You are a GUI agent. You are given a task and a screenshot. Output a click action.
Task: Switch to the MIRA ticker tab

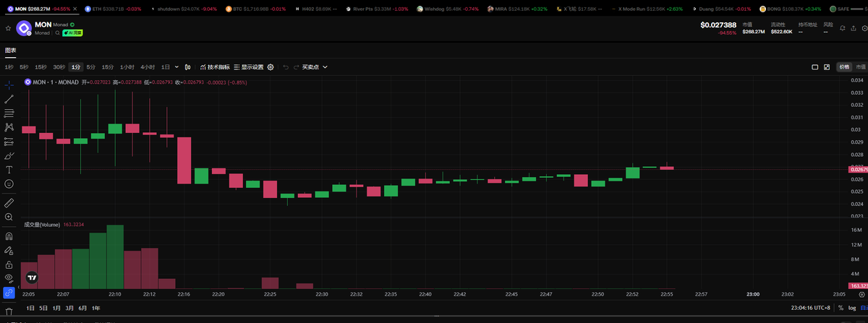(x=517, y=9)
